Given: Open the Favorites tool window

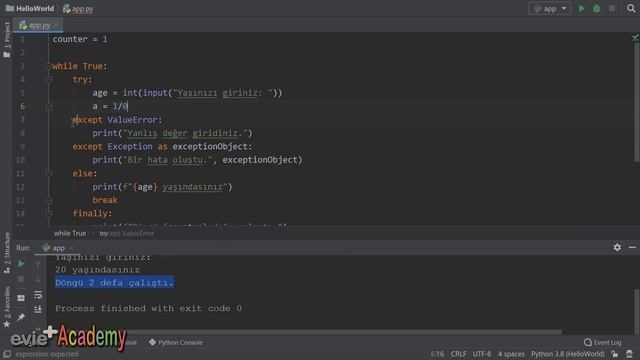Looking at the screenshot, I should [x=7, y=307].
